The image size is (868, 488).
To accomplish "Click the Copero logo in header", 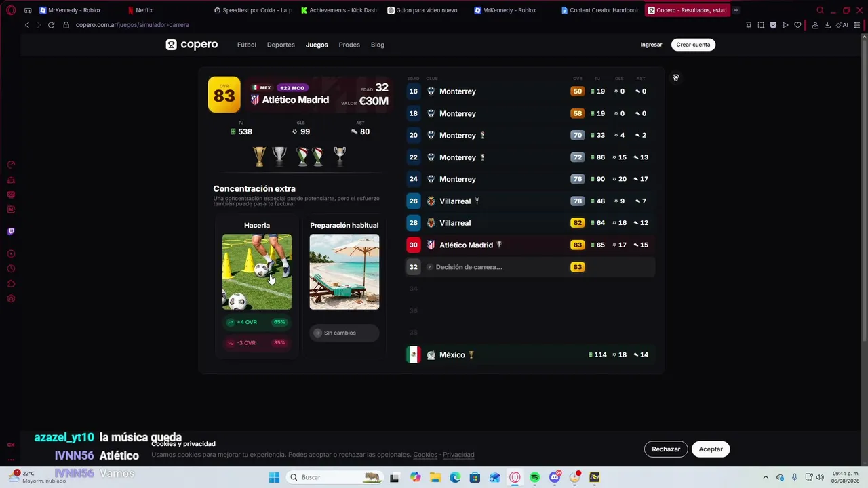I will pos(192,45).
